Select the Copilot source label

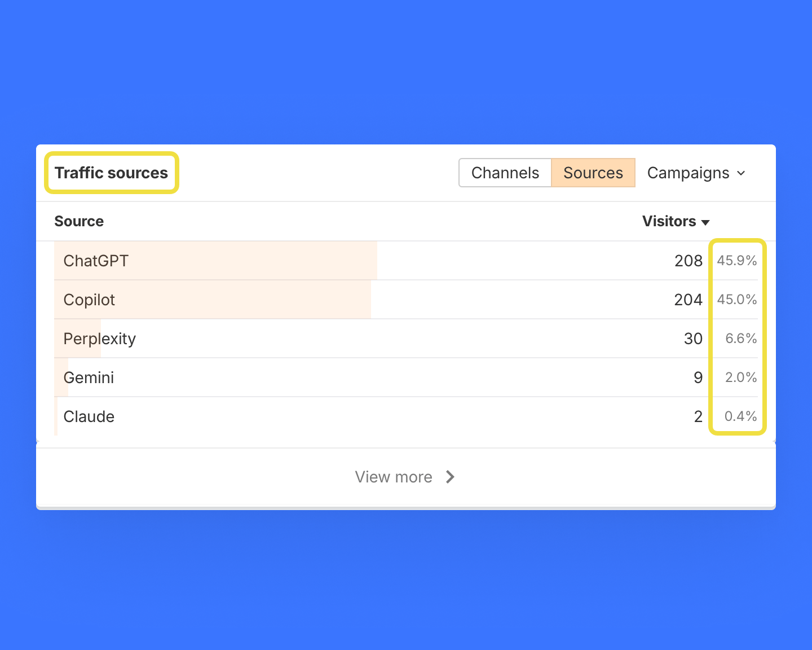[89, 300]
